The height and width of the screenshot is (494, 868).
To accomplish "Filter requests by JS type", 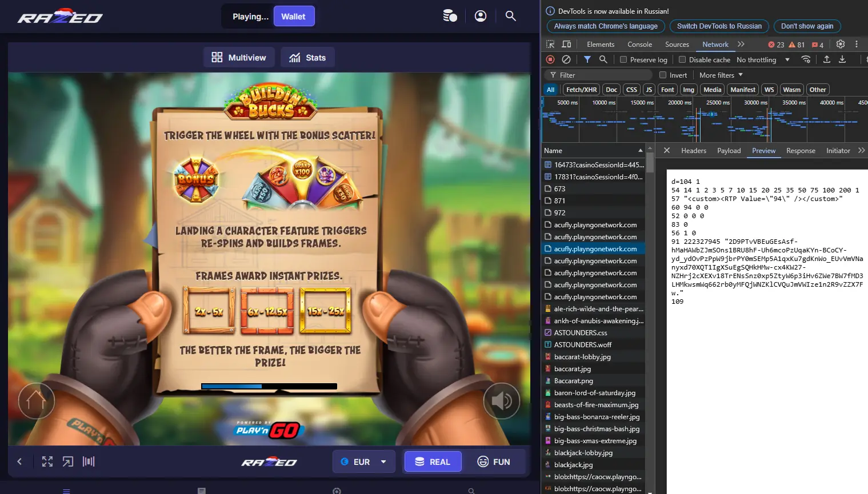I will [649, 90].
